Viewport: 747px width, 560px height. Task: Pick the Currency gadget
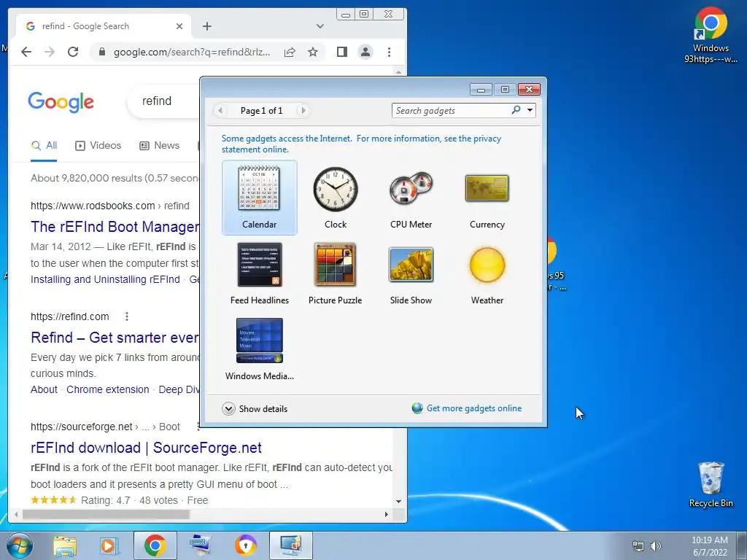click(x=487, y=197)
